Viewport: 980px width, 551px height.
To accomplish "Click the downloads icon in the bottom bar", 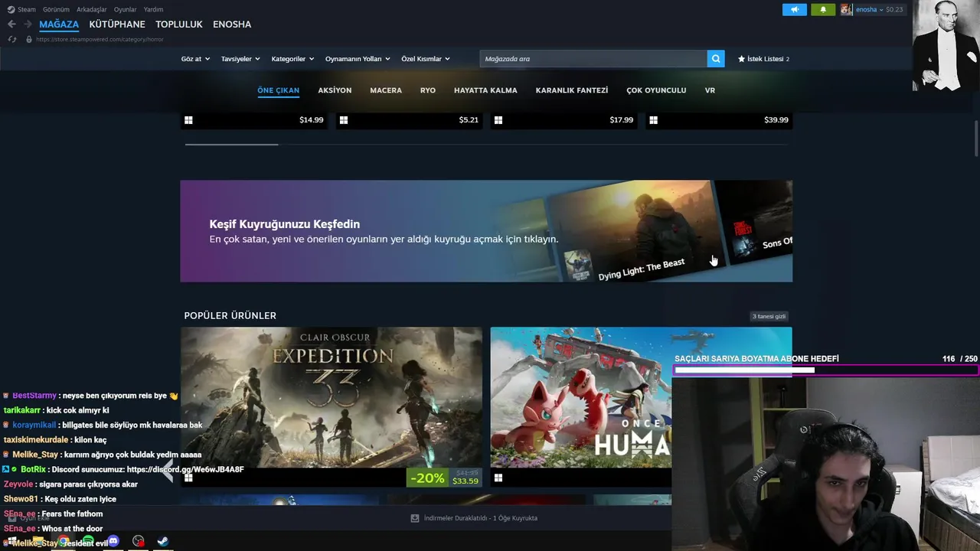I will [x=415, y=518].
